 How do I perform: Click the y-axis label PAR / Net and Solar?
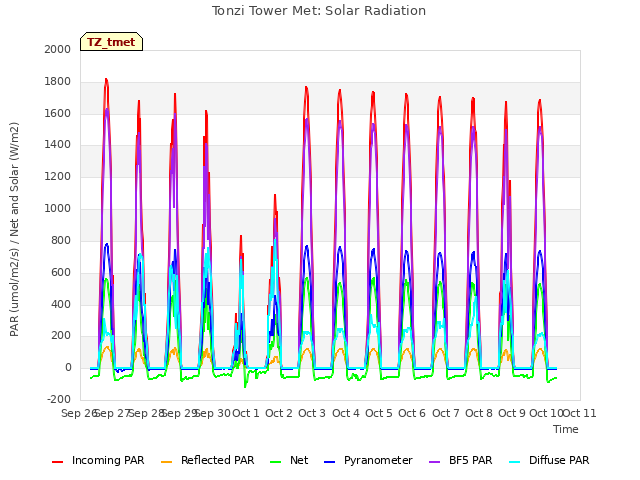click(x=14, y=229)
